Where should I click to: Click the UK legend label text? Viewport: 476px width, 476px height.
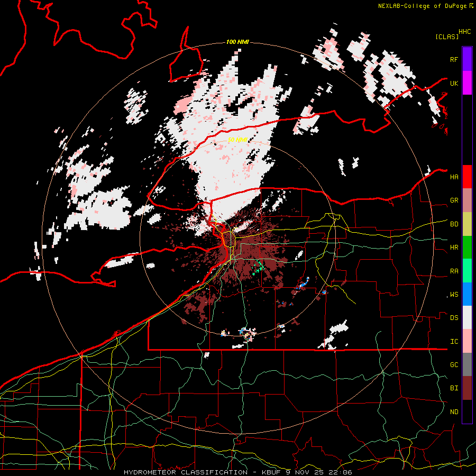454,83
